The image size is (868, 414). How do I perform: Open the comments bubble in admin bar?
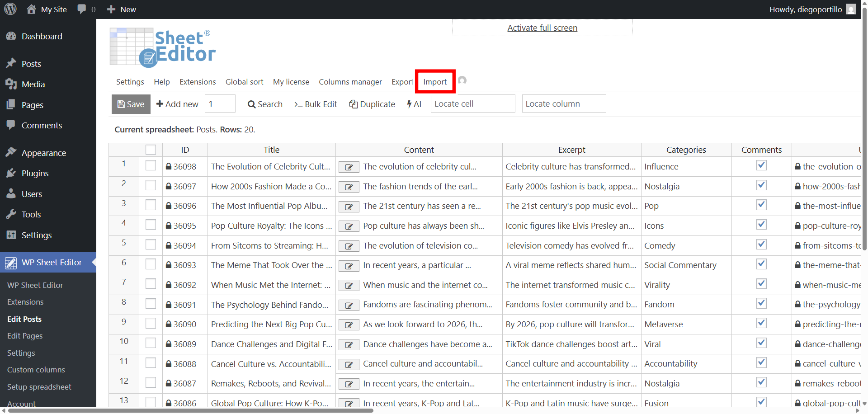[86, 9]
